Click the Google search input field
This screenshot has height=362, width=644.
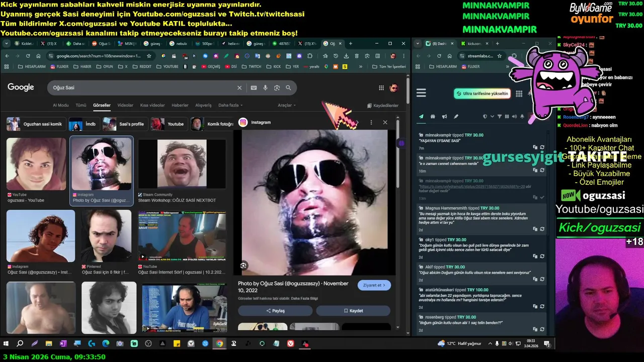click(x=142, y=87)
